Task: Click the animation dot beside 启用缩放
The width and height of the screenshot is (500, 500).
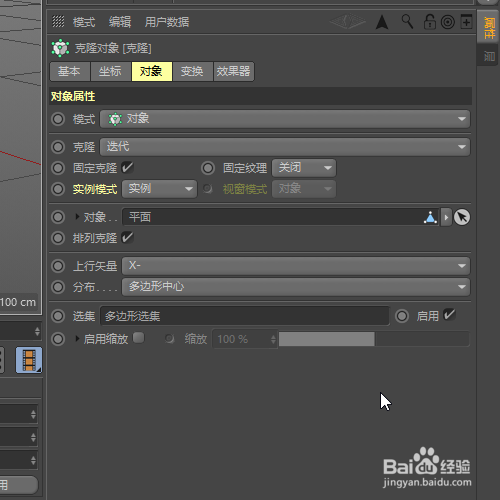Action: [58, 339]
